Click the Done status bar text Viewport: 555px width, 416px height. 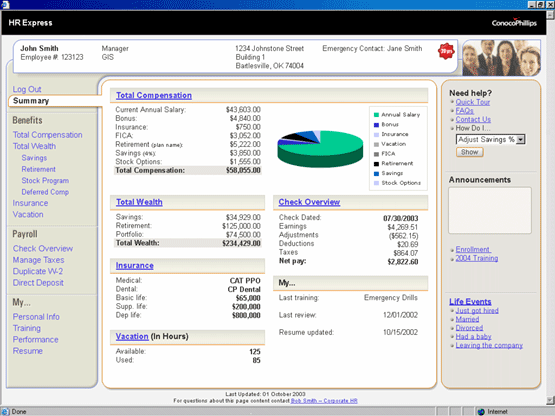[19, 411]
